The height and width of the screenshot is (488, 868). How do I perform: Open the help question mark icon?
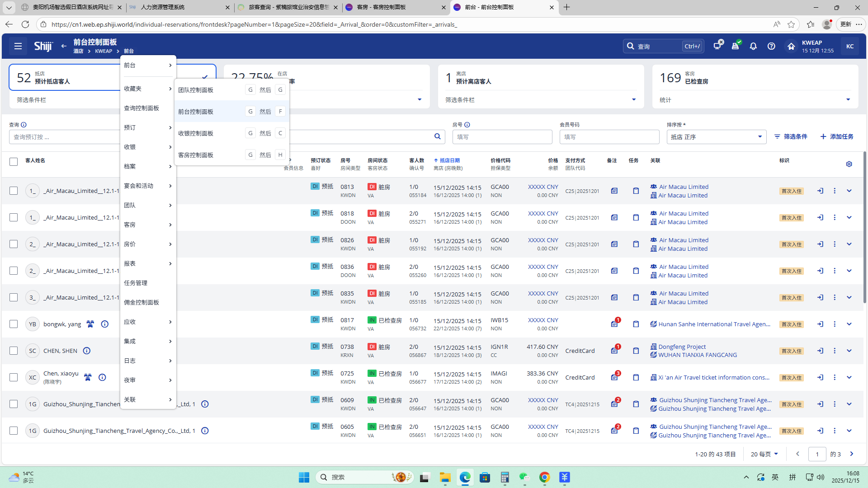click(x=771, y=46)
